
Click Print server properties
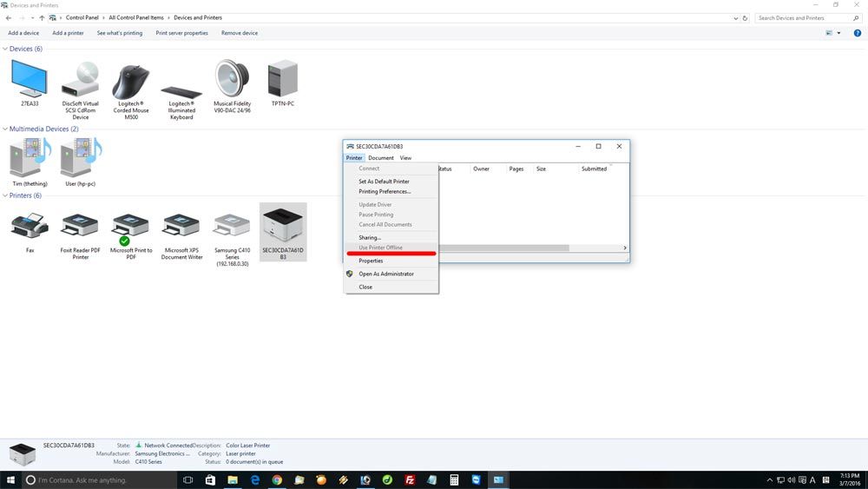coord(182,33)
